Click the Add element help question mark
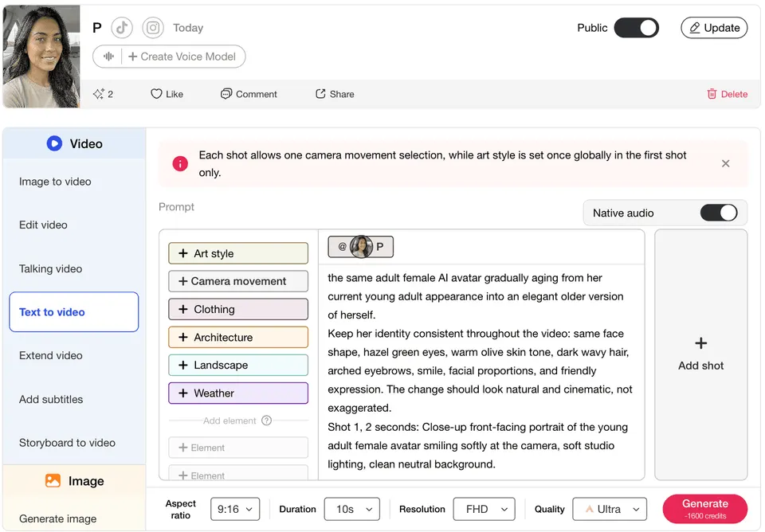Image resolution: width=765 pixels, height=532 pixels. 266,421
